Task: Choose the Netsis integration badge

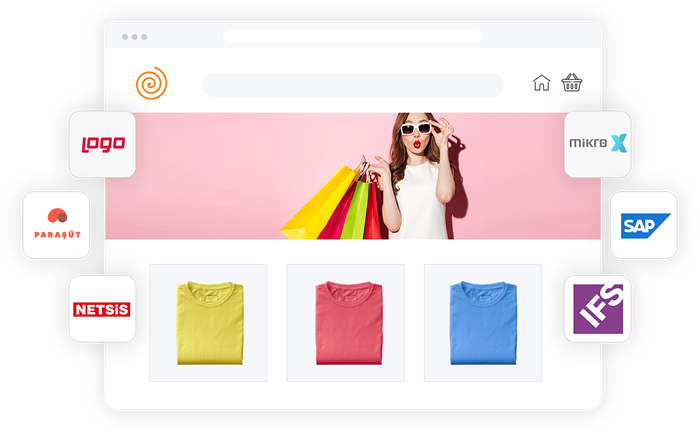Action: coord(101,309)
